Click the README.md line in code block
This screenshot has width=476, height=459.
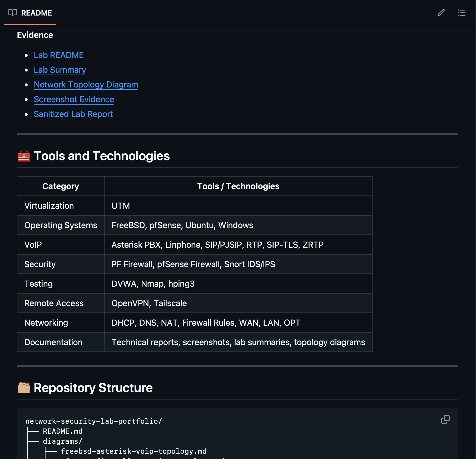pos(63,431)
